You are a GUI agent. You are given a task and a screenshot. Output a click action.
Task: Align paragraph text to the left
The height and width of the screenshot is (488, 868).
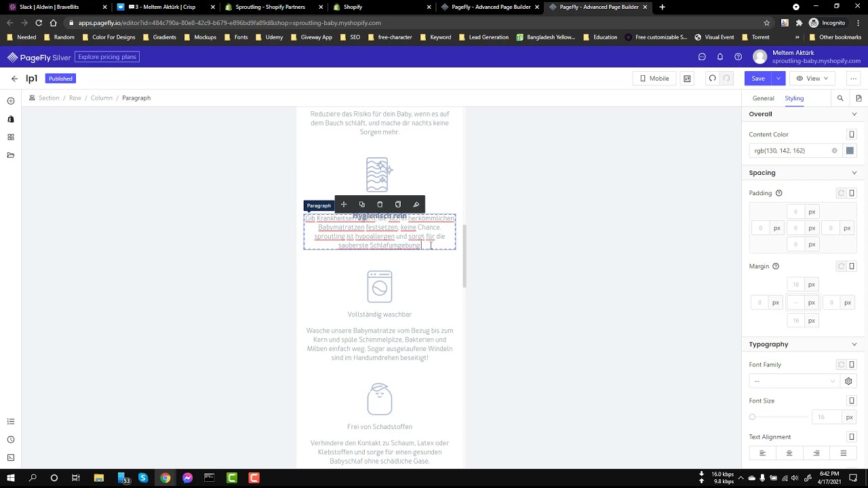point(762,453)
